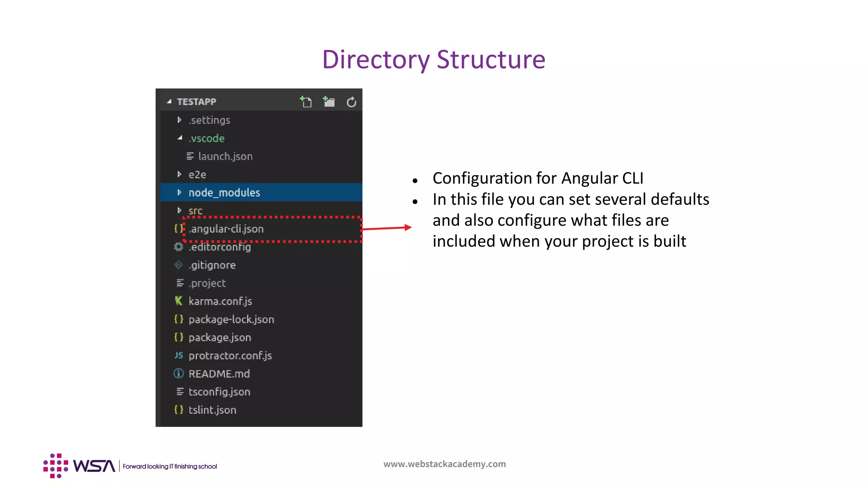The width and height of the screenshot is (868, 488).
Task: Click the Karma icon next to karma.conf.js
Action: 178,301
